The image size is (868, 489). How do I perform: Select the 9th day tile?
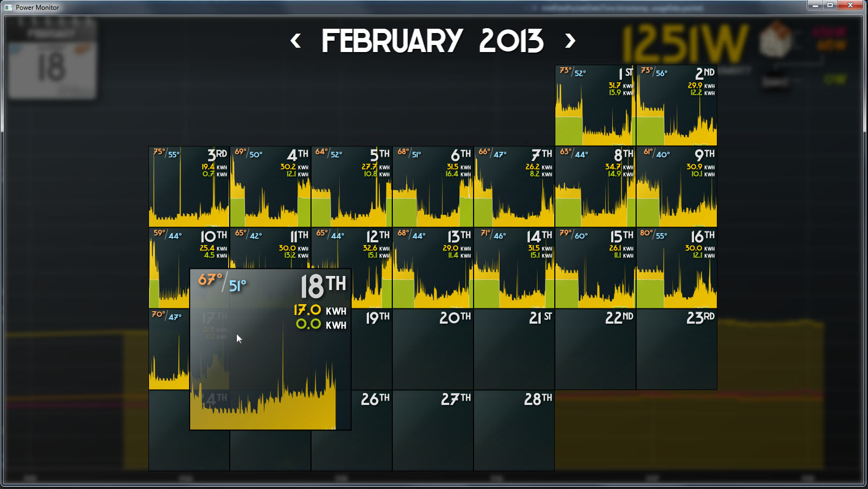pyautogui.click(x=676, y=187)
